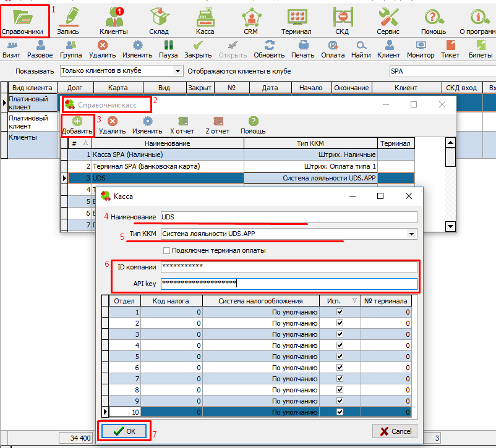Toggle Исп. checkbox for department 2

[340, 323]
